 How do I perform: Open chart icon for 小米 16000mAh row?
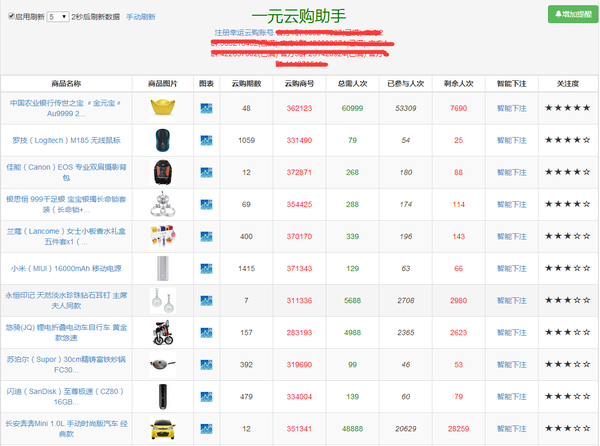tap(206, 269)
